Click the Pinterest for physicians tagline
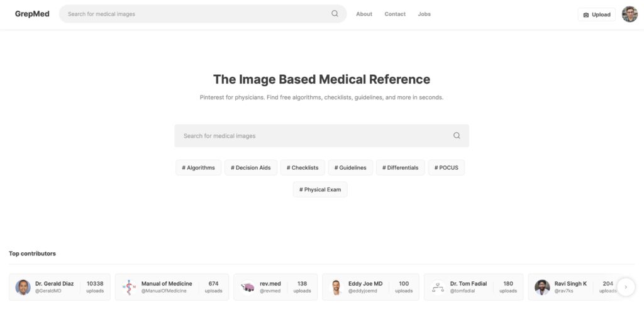Image resolution: width=644 pixels, height=312 pixels. [321, 97]
